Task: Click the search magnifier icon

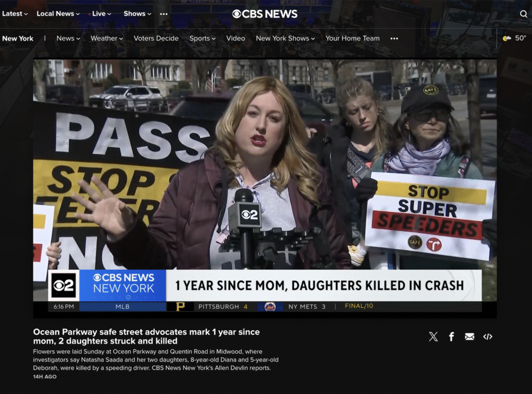Action: [x=523, y=14]
